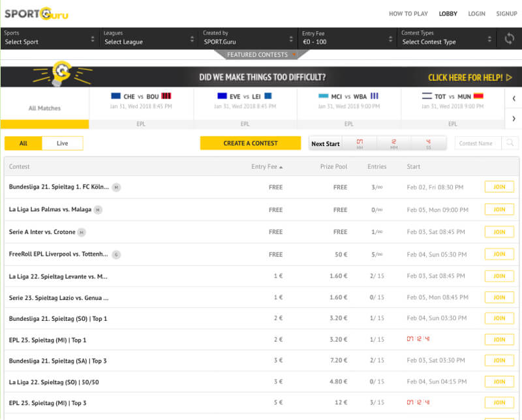Viewport: 522px width, 420px height.
Task: Click the Leicester flag icon
Action: [268, 96]
